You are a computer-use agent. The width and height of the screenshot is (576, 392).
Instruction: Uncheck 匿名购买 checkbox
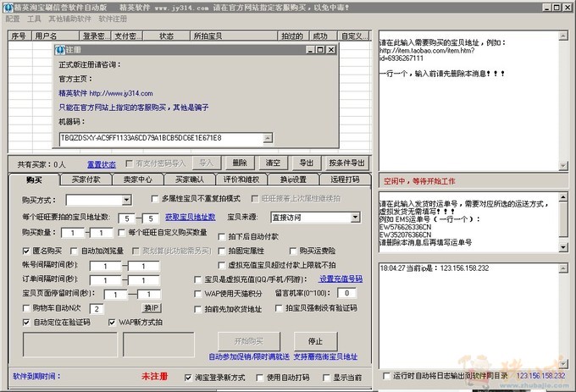click(x=25, y=251)
